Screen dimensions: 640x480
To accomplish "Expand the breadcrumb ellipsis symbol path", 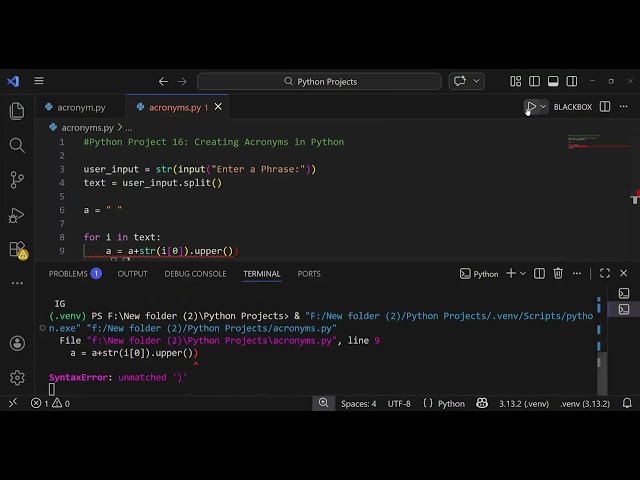I will 129,128.
